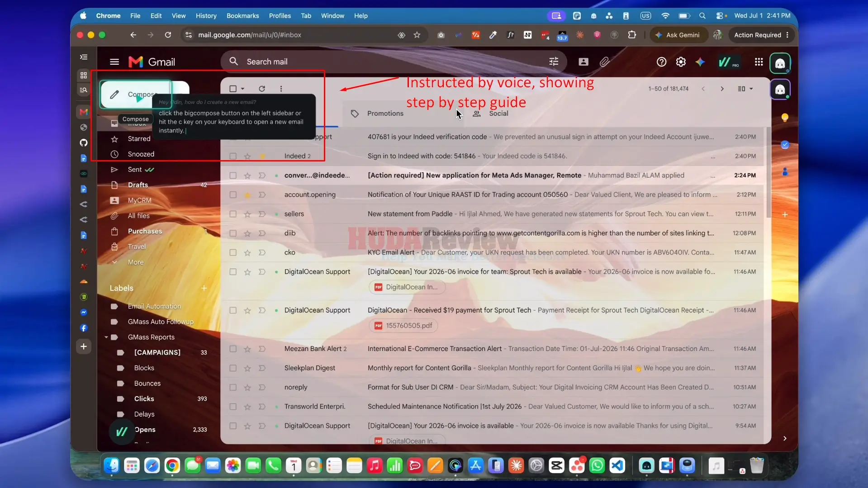Open Google apps grid
The height and width of the screenshot is (488, 868).
[759, 62]
